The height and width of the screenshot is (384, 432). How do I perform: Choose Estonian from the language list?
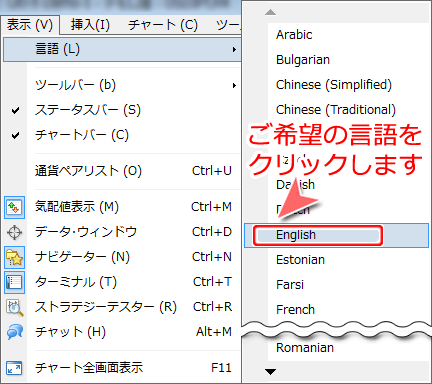[300, 260]
